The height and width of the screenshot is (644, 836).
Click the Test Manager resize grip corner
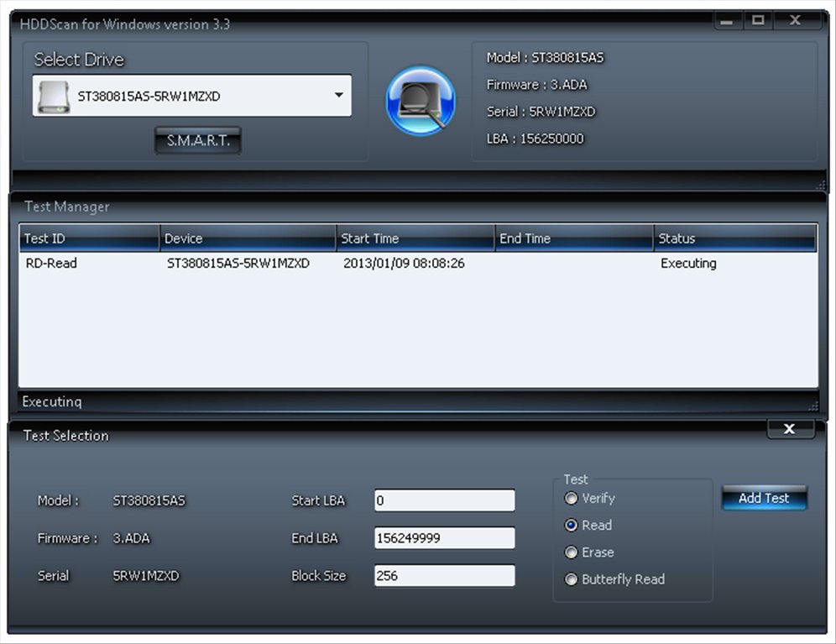pos(813,406)
